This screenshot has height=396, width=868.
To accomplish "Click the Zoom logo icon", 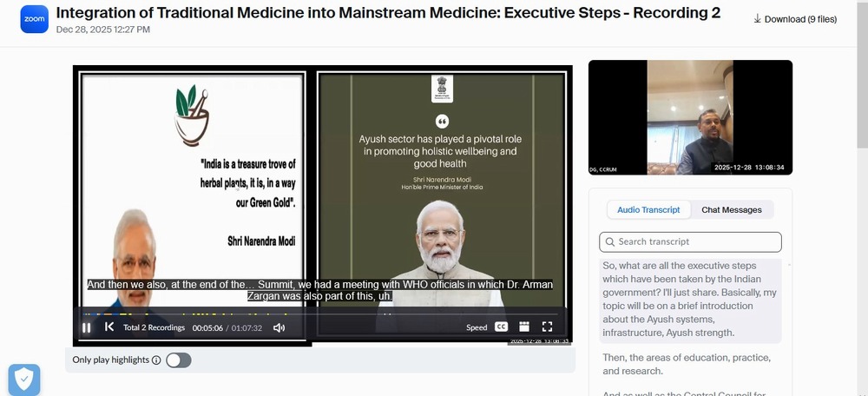I will pyautogui.click(x=35, y=19).
